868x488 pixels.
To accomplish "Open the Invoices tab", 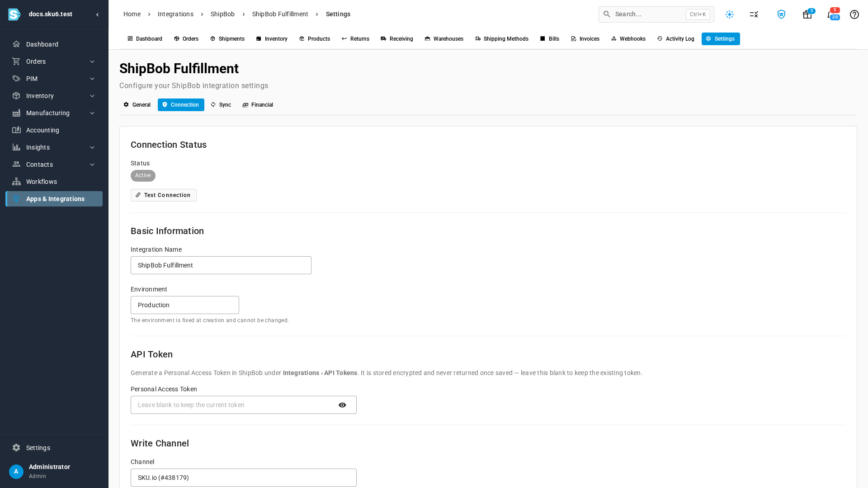I will (x=585, y=39).
